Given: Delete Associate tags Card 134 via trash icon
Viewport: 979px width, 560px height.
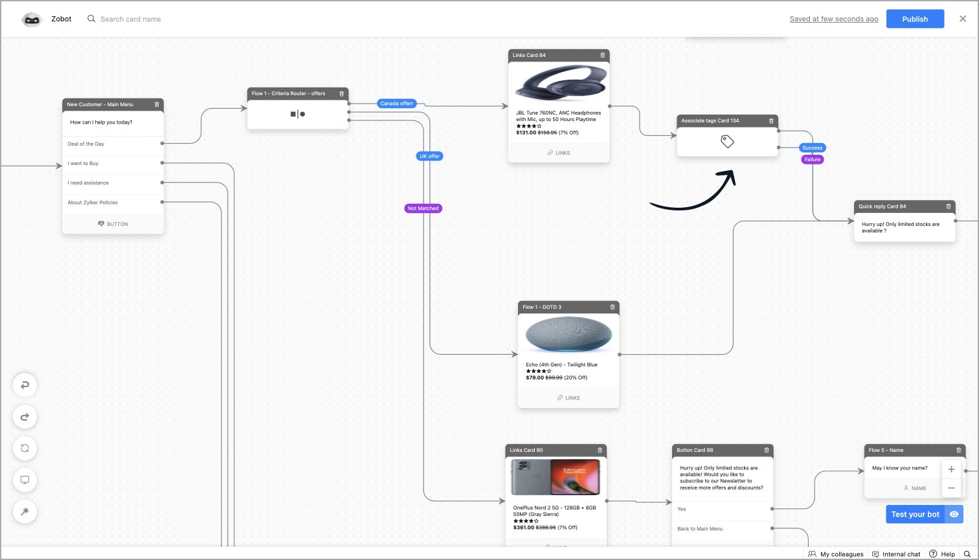Looking at the screenshot, I should pos(771,120).
